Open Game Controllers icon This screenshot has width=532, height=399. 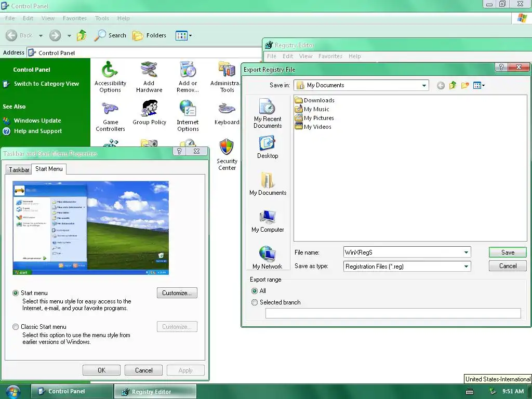[x=110, y=116]
